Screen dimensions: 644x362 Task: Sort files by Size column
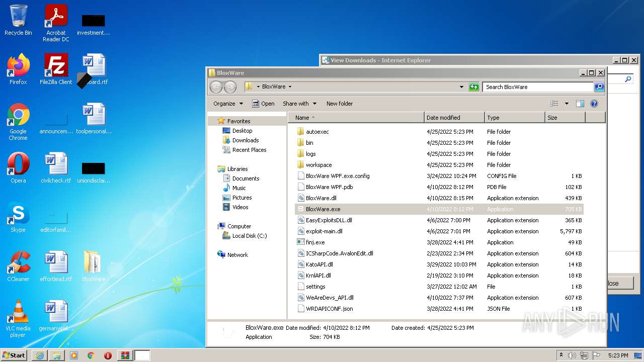click(565, 118)
